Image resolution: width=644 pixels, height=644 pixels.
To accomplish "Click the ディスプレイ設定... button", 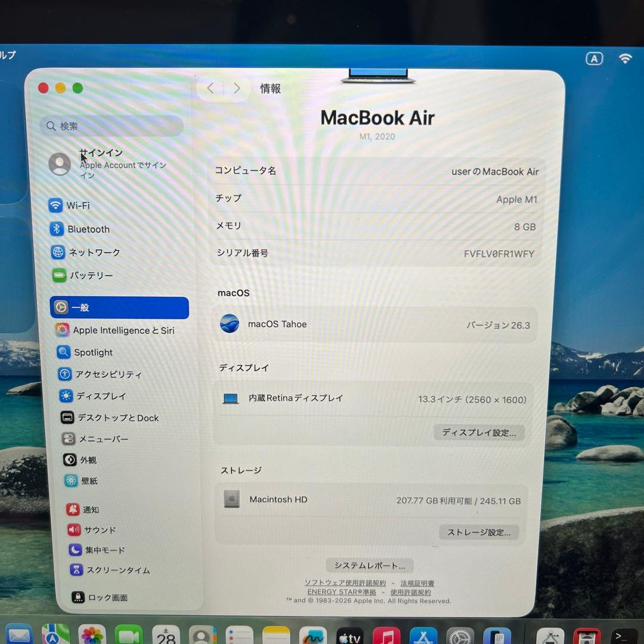I will pyautogui.click(x=479, y=432).
